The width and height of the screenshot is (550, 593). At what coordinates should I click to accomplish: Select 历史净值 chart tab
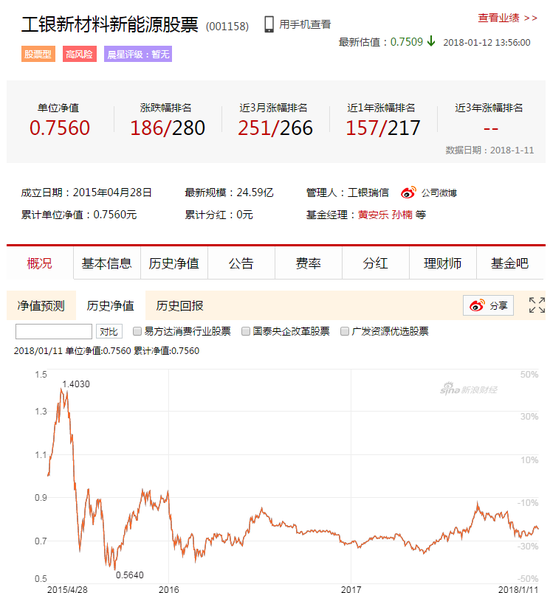tap(110, 306)
